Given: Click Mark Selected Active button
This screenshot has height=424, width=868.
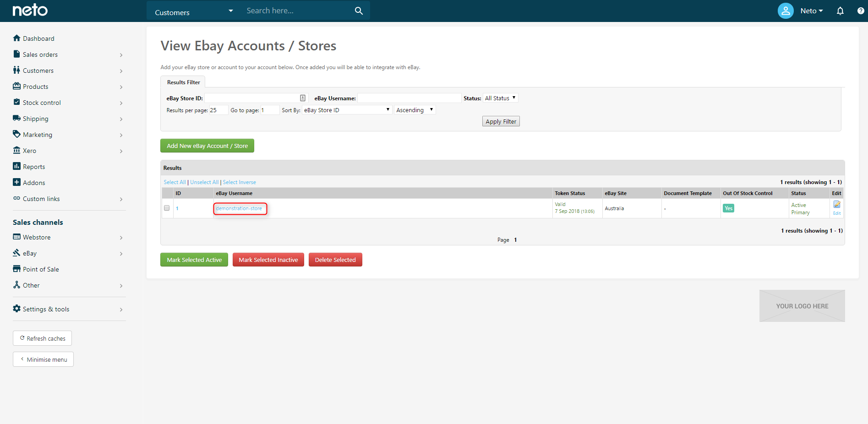Looking at the screenshot, I should pos(194,260).
